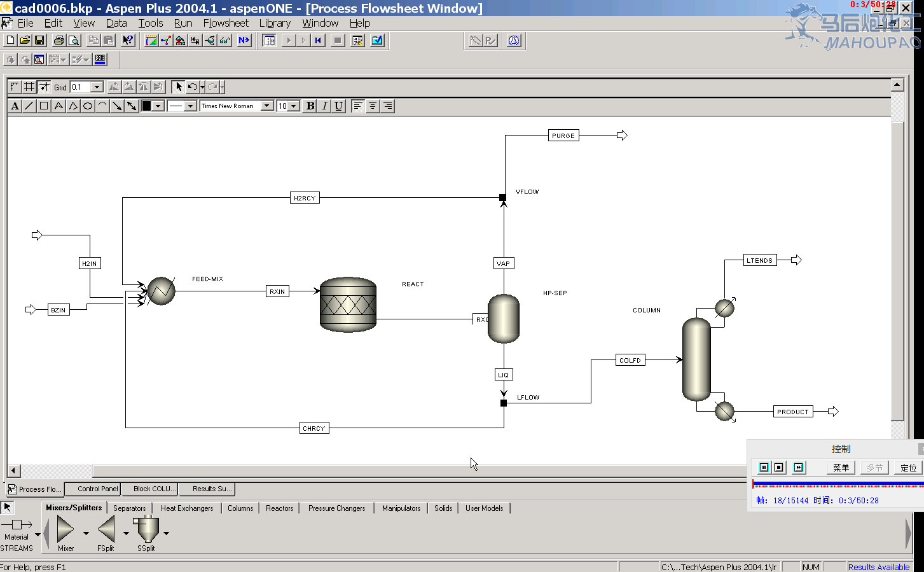Switch to the Separators library tab

tap(130, 508)
